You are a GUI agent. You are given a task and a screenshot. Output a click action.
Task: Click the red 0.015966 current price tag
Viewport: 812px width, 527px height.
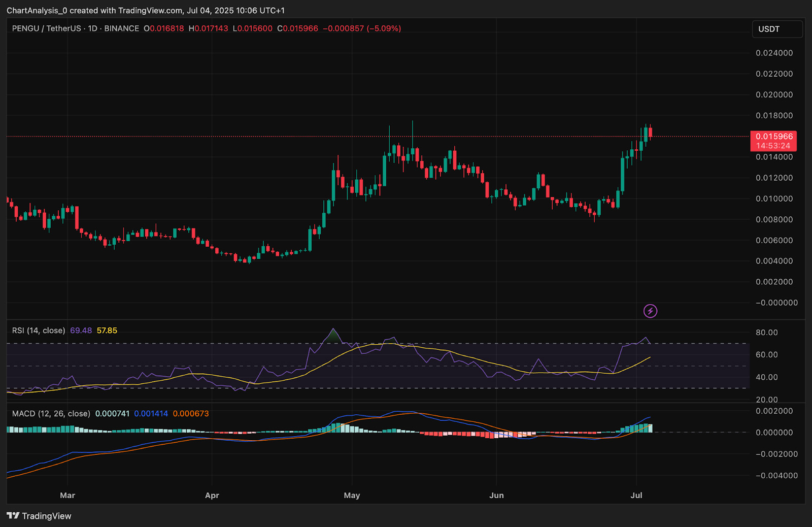click(x=774, y=136)
